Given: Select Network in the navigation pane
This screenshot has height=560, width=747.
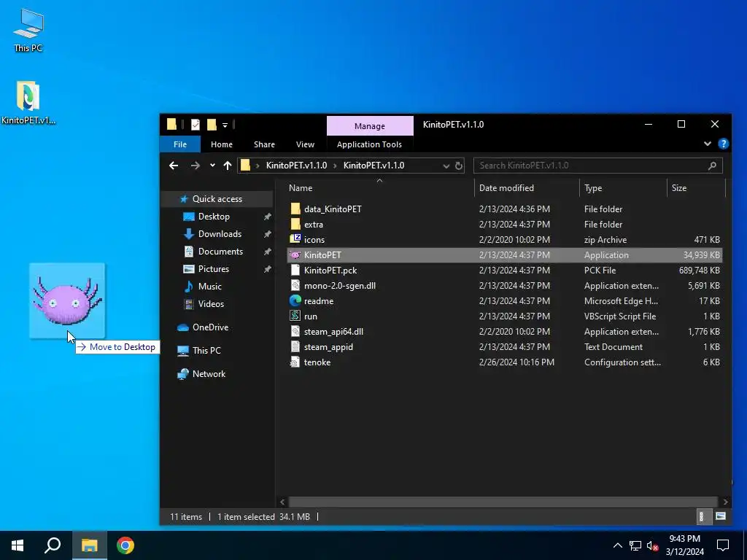Looking at the screenshot, I should pyautogui.click(x=209, y=374).
